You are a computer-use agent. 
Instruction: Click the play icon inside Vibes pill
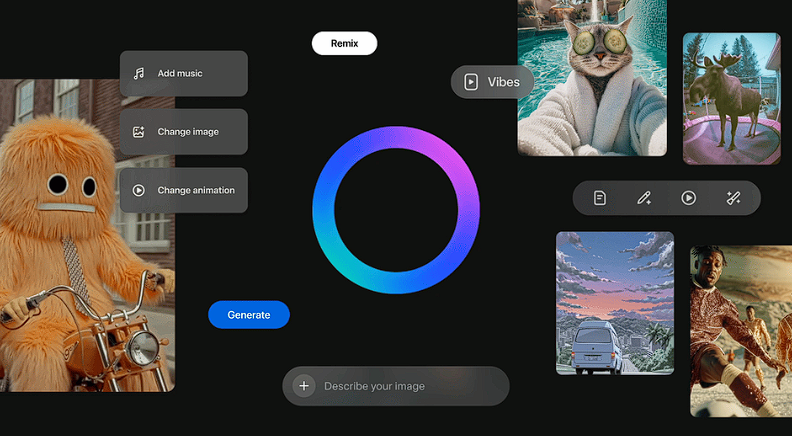point(470,82)
